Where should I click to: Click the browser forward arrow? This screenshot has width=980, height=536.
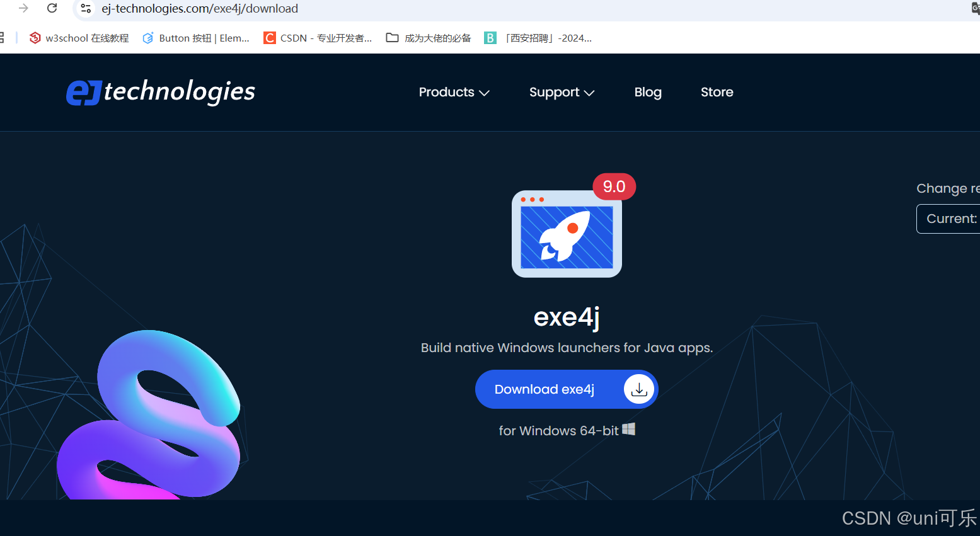[x=23, y=8]
